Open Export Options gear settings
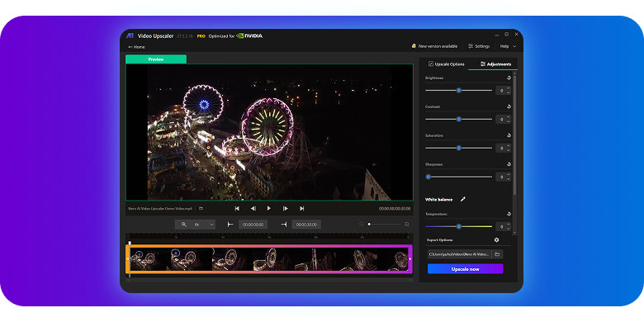The height and width of the screenshot is (322, 644). pos(496,240)
